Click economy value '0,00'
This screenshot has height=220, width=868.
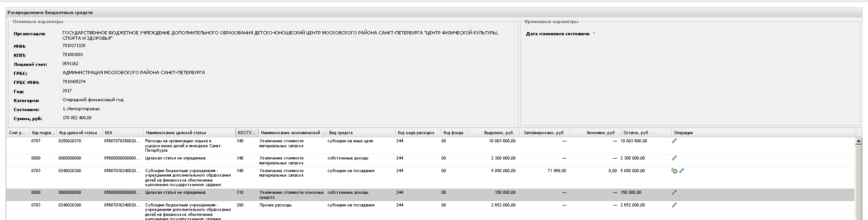(x=613, y=171)
